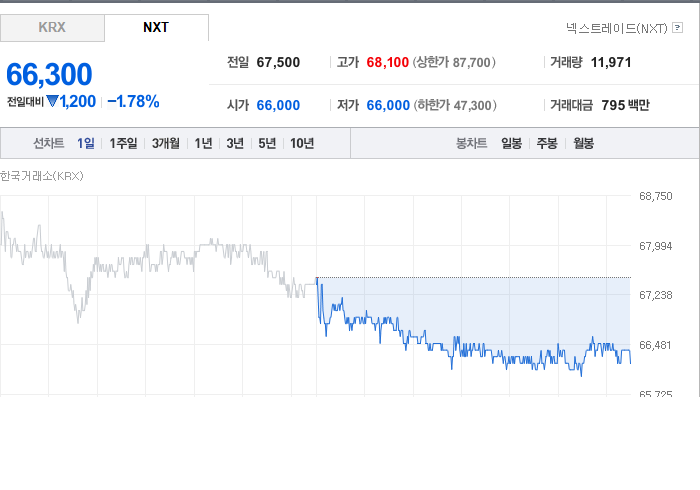Click the 하한가 47,300 text

[x=455, y=105]
